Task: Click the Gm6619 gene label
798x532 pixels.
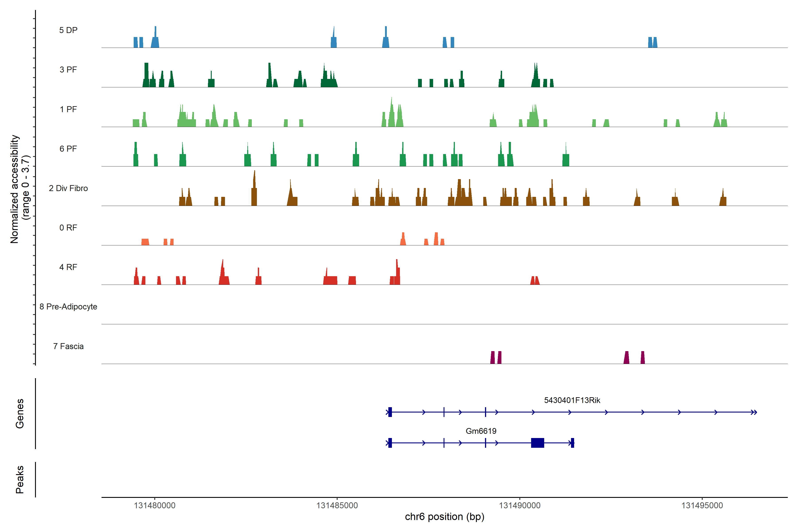Action: coord(481,431)
